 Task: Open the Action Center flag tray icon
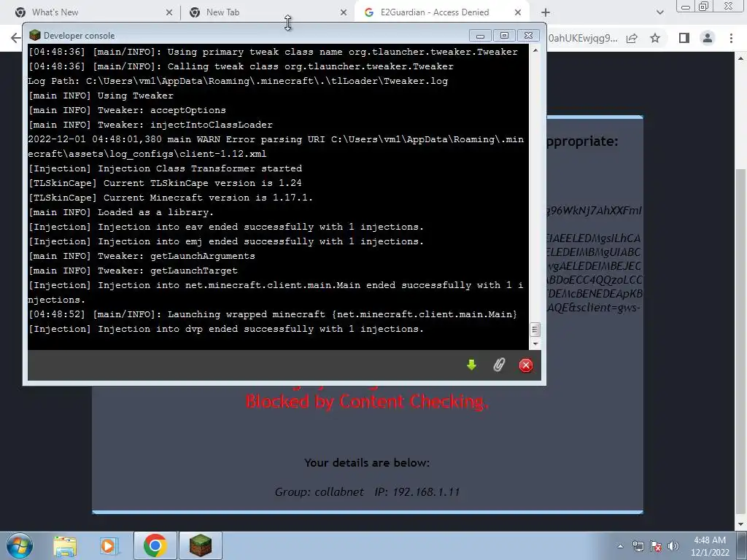[656, 546]
